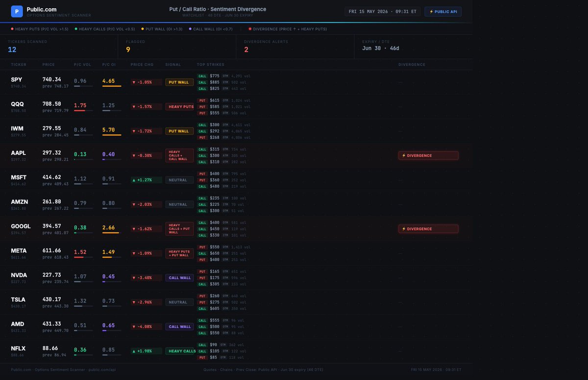Viewport: 588px width, 380px height.
Task: Click AAPL's Heavy Calls + Call Wall badge
Action: (x=179, y=155)
